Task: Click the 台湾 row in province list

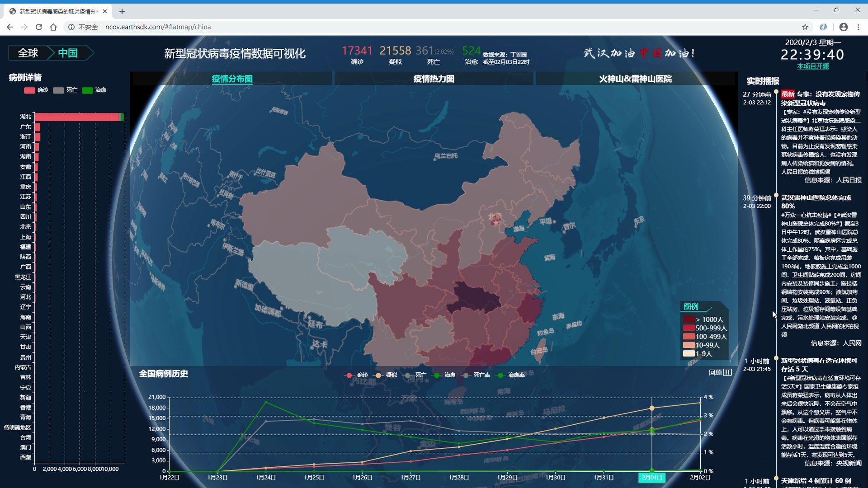Action: [x=25, y=437]
